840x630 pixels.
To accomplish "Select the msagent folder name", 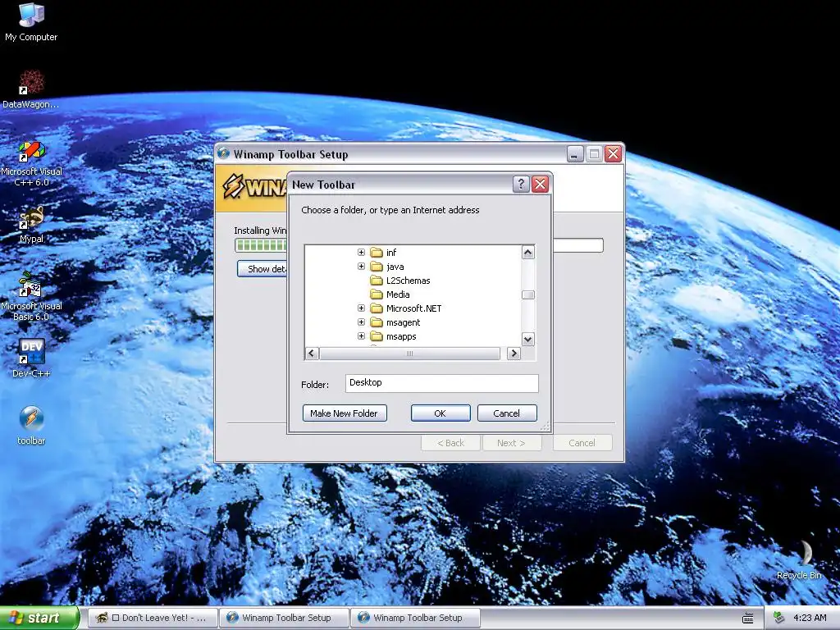I will pyautogui.click(x=404, y=322).
